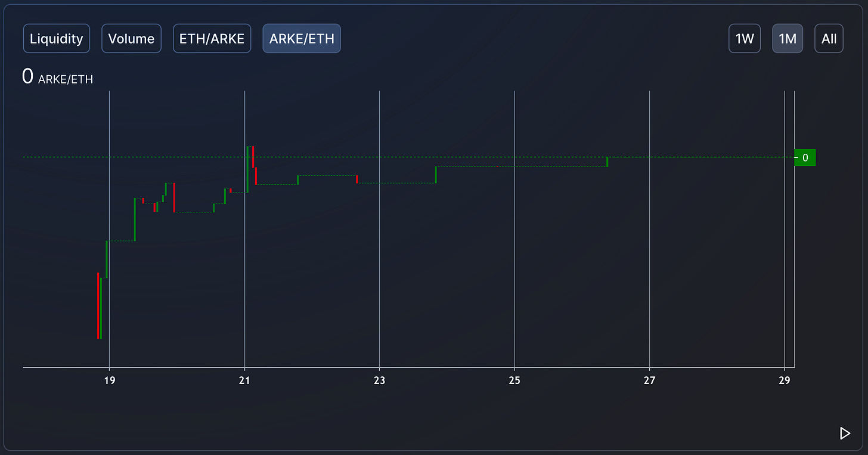This screenshot has width=868, height=455.
Task: Switch chart to Liquidity view
Action: click(57, 39)
